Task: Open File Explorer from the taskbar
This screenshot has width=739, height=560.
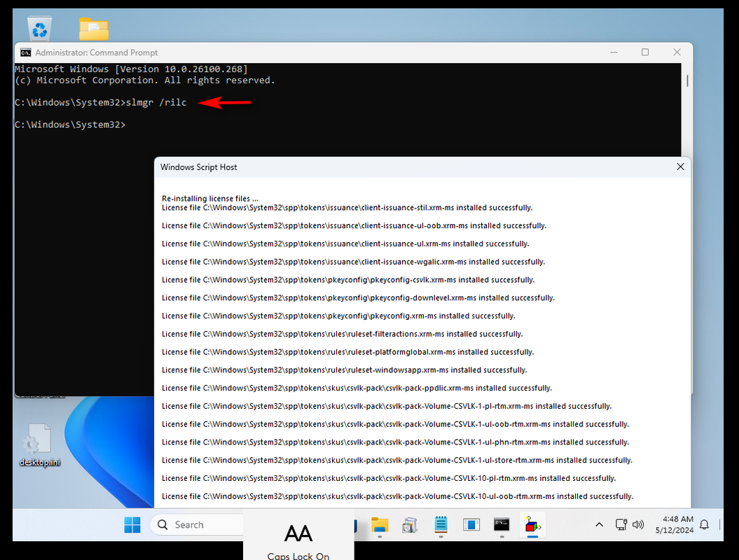Action: 380,525
